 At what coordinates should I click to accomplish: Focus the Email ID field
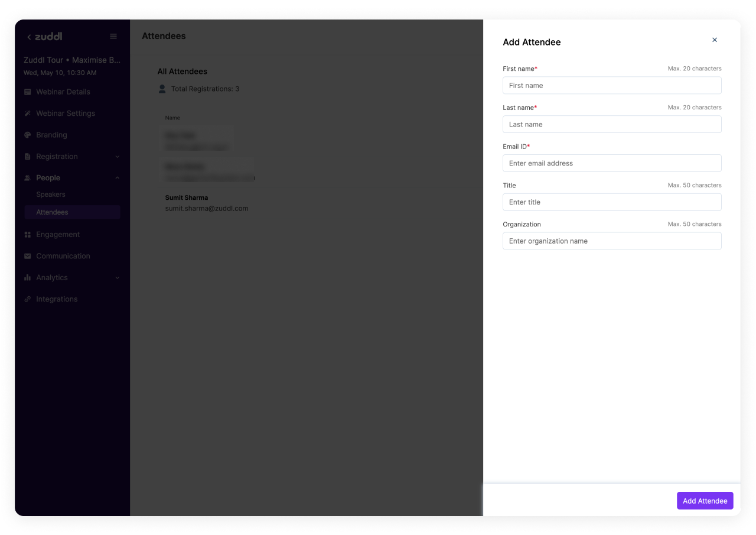pos(612,163)
